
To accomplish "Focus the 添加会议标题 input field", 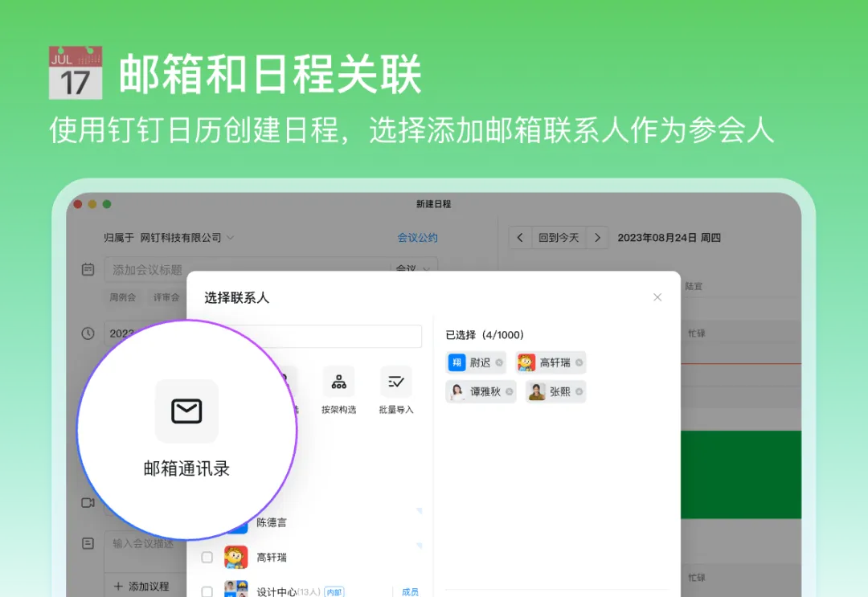I will [248, 269].
